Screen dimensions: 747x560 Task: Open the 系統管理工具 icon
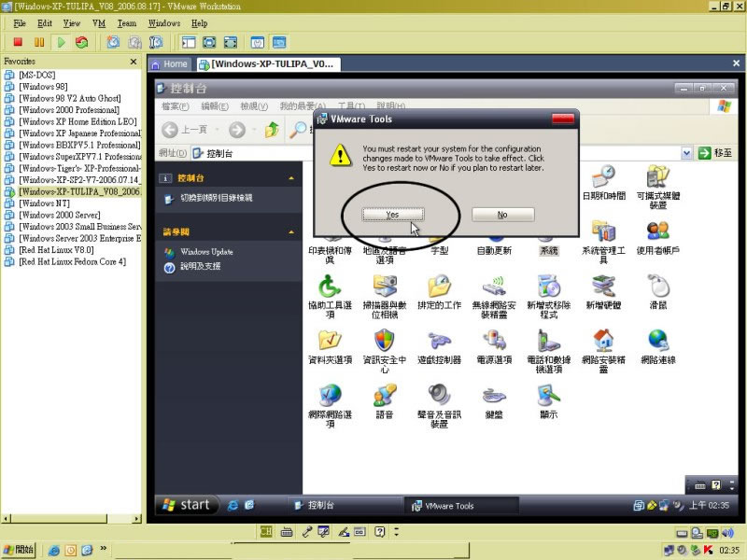pyautogui.click(x=603, y=242)
